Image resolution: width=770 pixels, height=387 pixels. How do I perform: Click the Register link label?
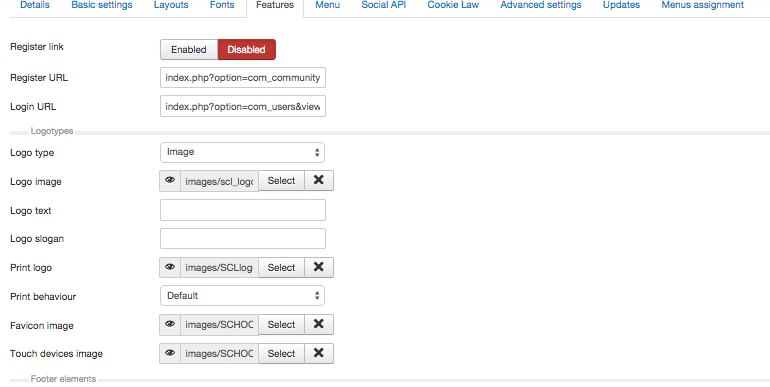pos(37,47)
